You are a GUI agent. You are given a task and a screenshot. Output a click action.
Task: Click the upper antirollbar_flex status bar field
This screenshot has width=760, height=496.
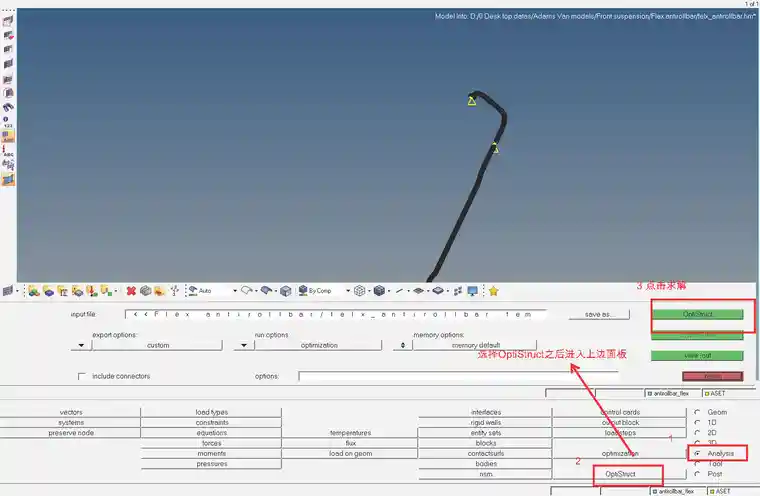pos(673,393)
